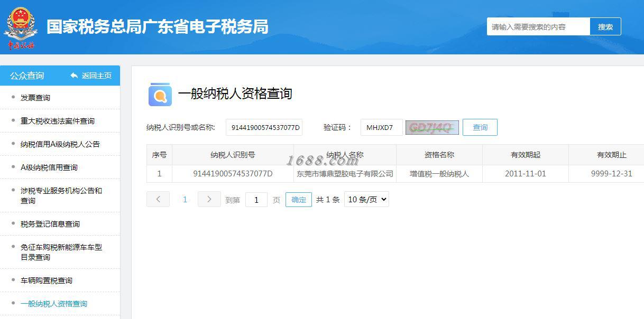644x319 pixels.
Task: Select 车辆购置税查询 sidebar item
Action: point(47,280)
